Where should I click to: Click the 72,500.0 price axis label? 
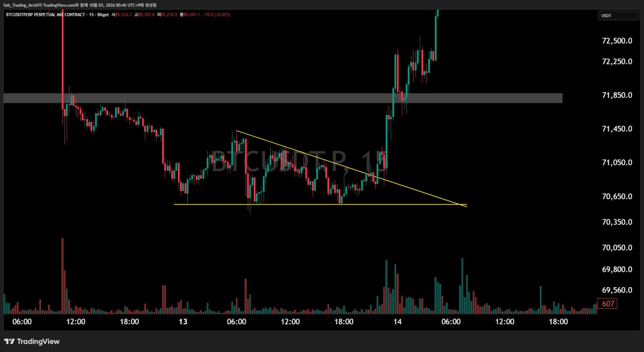coord(617,41)
